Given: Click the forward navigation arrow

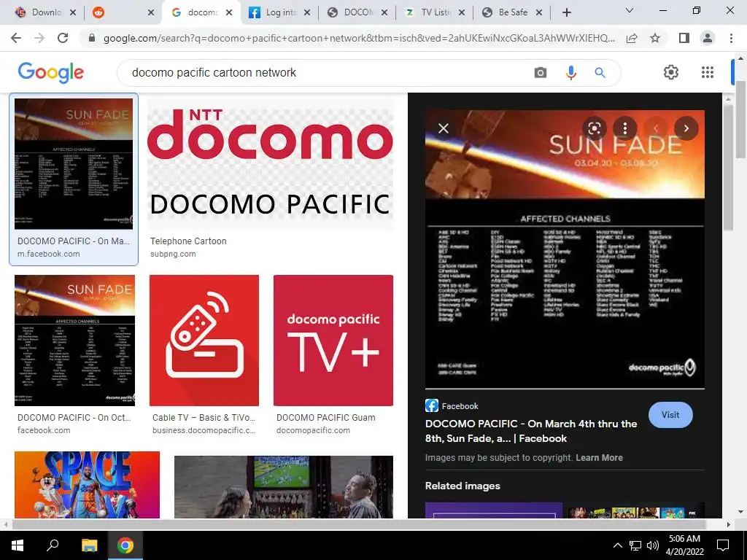Looking at the screenshot, I should (x=39, y=38).
